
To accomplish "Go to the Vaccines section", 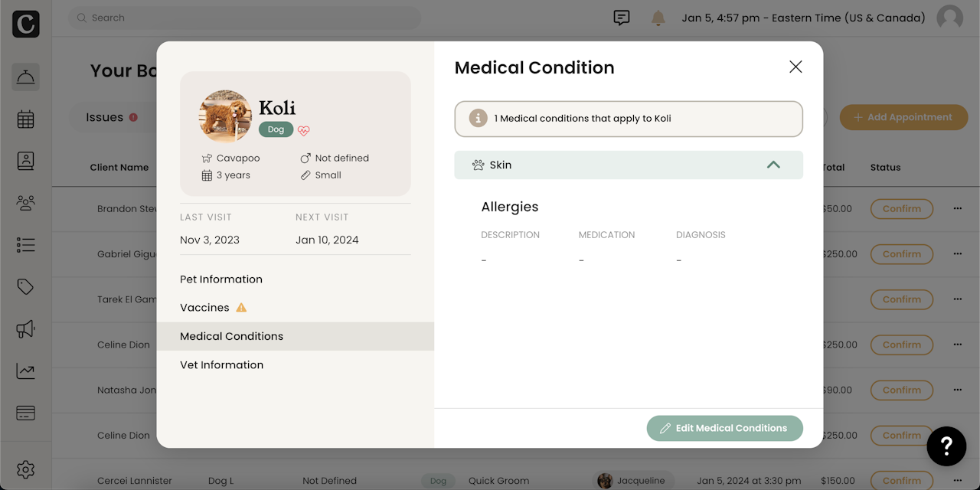I will pos(204,308).
